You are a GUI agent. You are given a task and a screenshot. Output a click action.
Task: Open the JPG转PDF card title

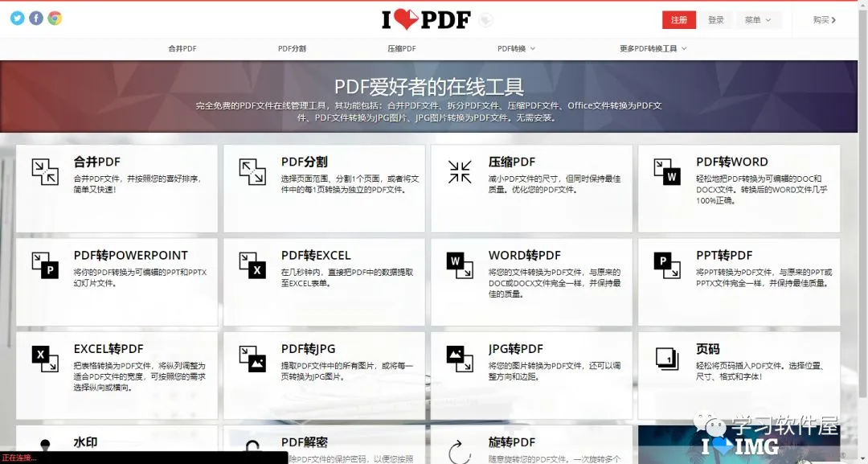tap(516, 349)
